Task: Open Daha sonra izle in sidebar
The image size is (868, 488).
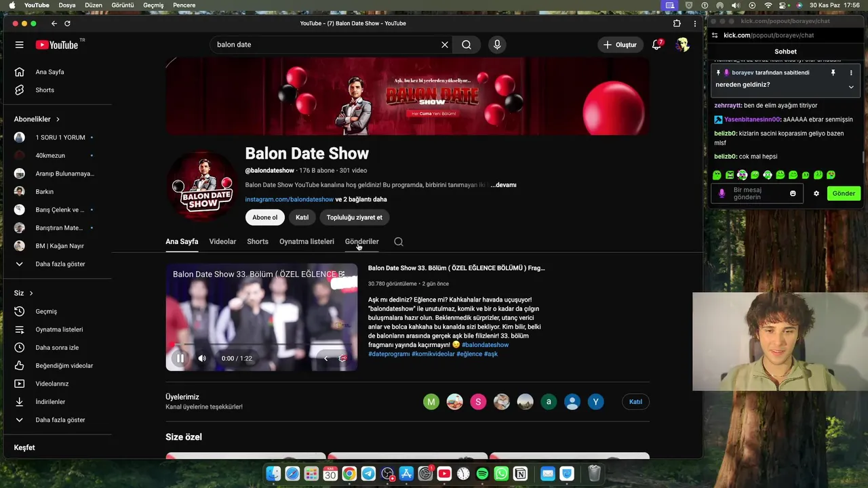Action: coord(58,348)
